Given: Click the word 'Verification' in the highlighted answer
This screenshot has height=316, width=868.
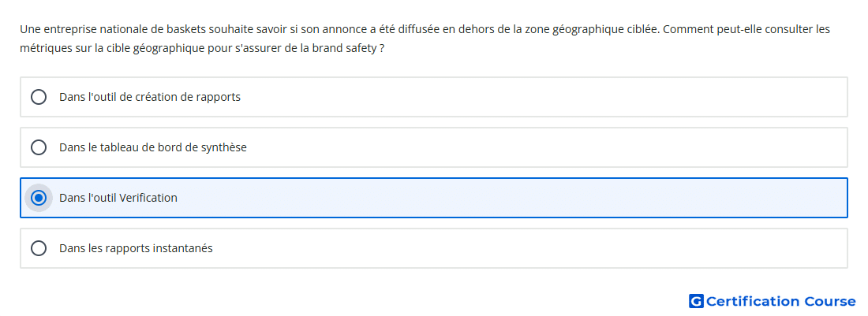Looking at the screenshot, I should pos(151,198).
